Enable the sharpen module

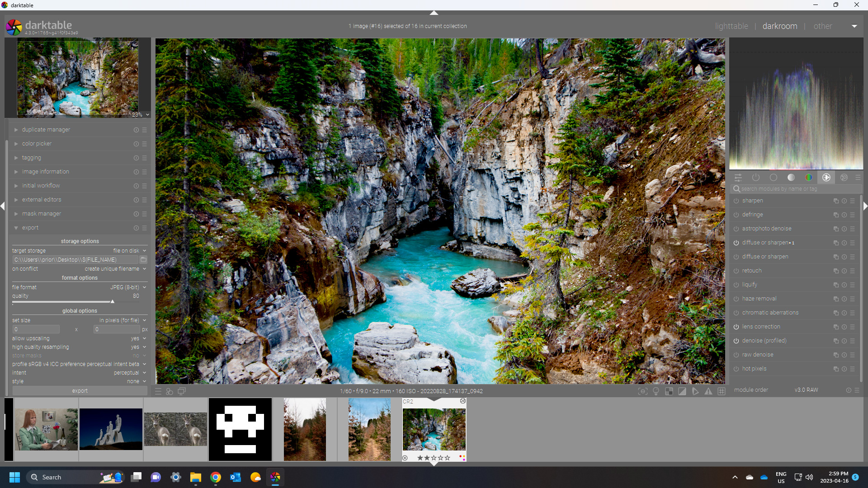736,201
